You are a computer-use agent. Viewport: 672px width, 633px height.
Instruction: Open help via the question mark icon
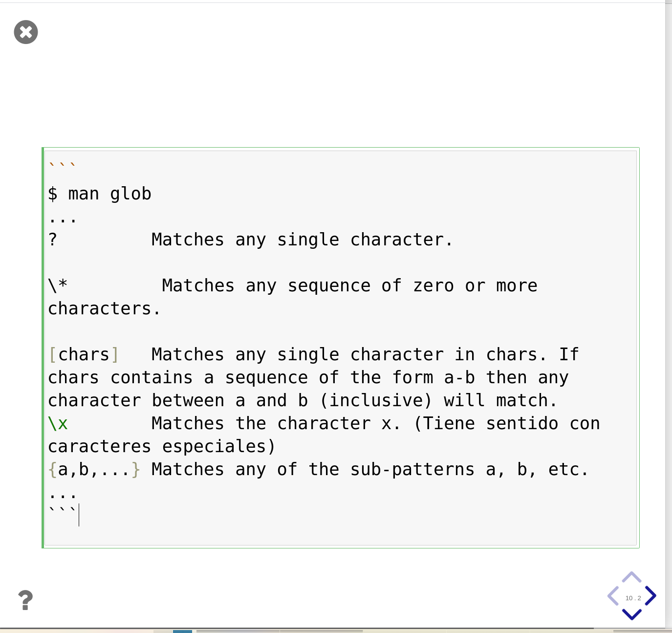pos(25,600)
